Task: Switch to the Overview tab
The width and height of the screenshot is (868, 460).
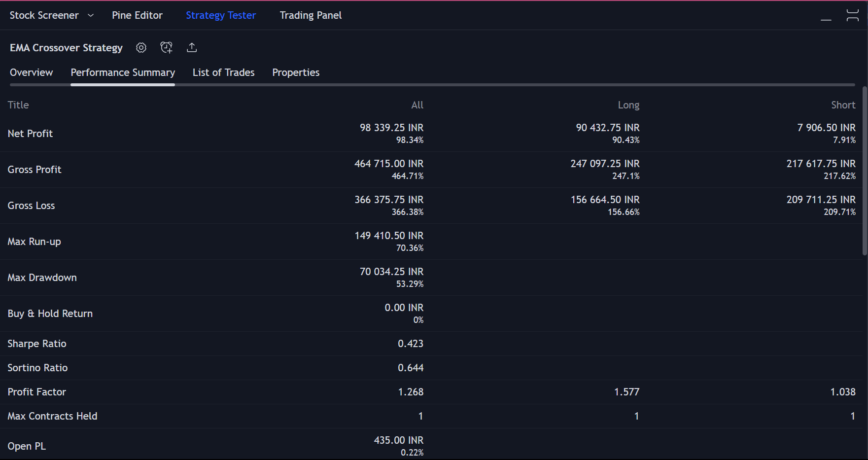Action: coord(31,72)
